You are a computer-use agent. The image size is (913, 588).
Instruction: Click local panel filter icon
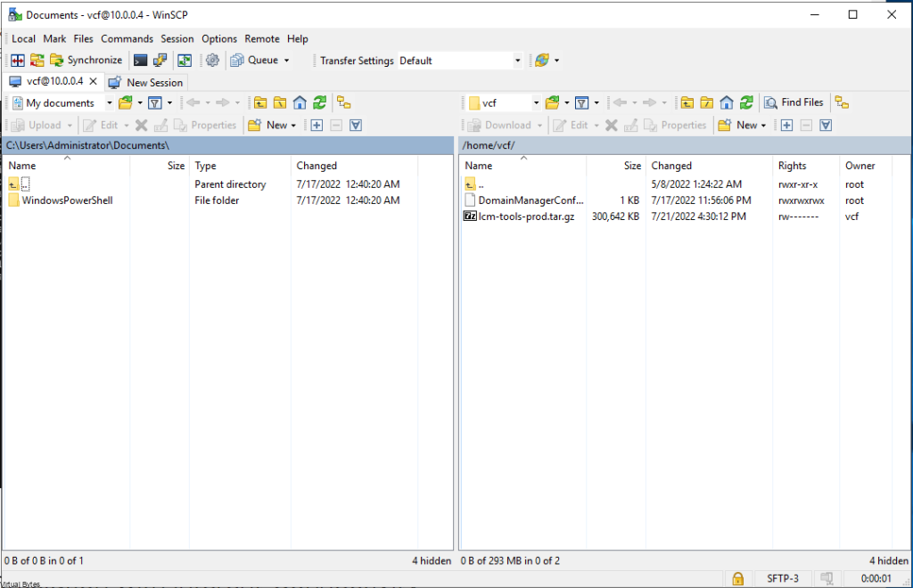coord(155,103)
